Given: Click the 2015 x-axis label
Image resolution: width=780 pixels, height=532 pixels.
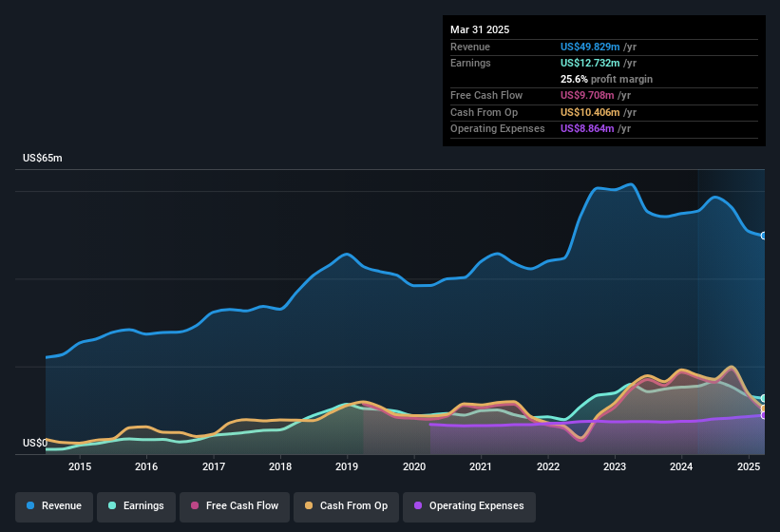Looking at the screenshot, I should point(80,466).
